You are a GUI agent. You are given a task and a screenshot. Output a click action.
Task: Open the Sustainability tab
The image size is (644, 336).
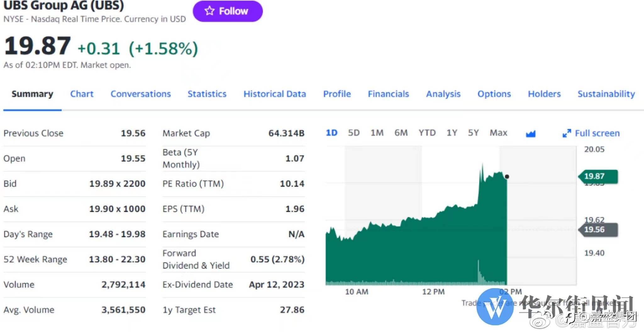(606, 94)
